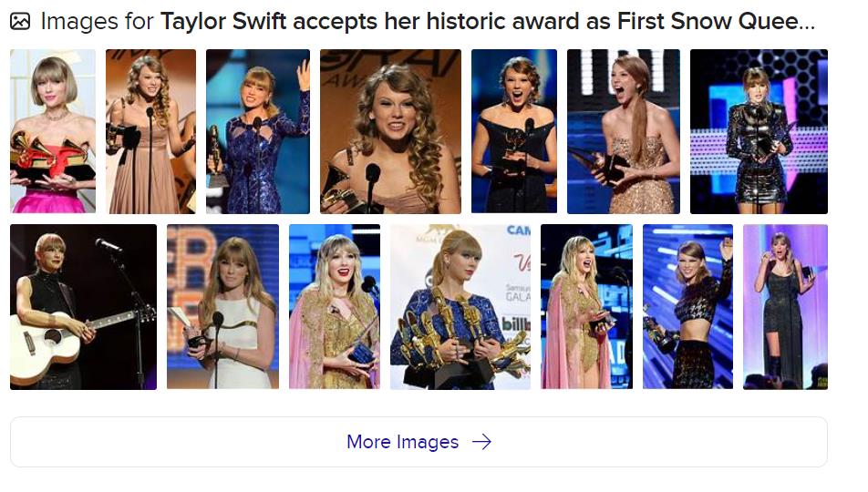This screenshot has height=492, width=868.
Task: Click the truncated 'First Snow Quee…' heading text
Action: pos(716,22)
